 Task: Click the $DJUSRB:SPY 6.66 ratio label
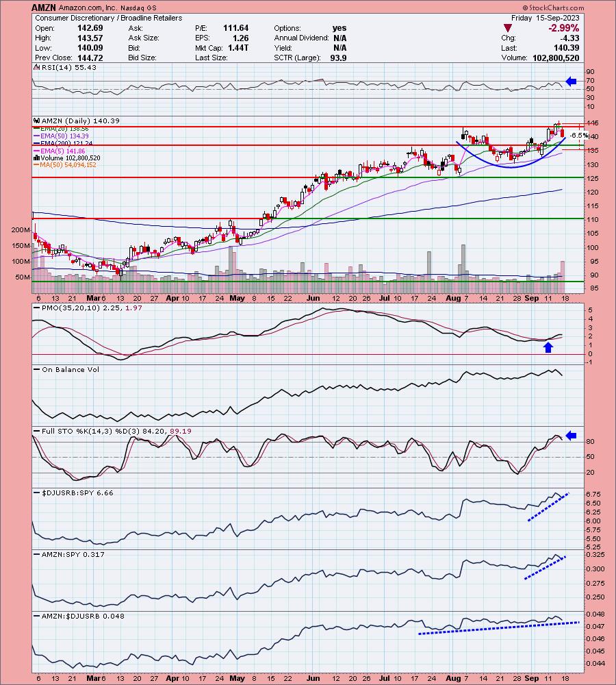pyautogui.click(x=77, y=493)
